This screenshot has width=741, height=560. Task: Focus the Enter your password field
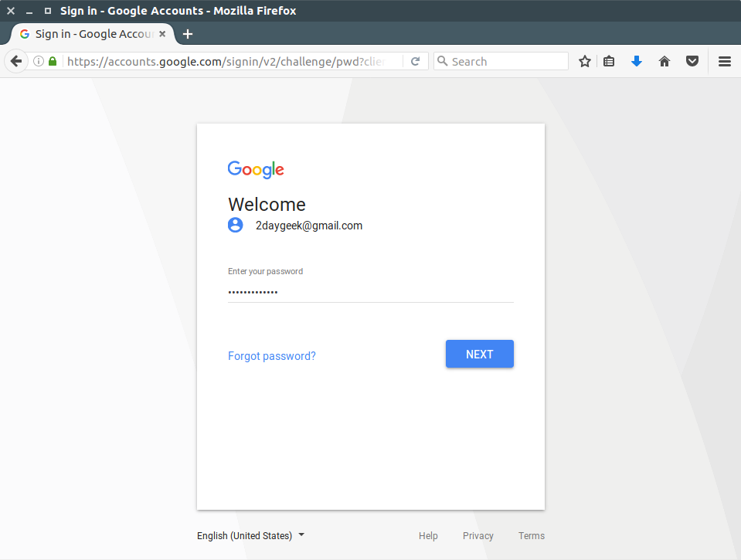[371, 292]
